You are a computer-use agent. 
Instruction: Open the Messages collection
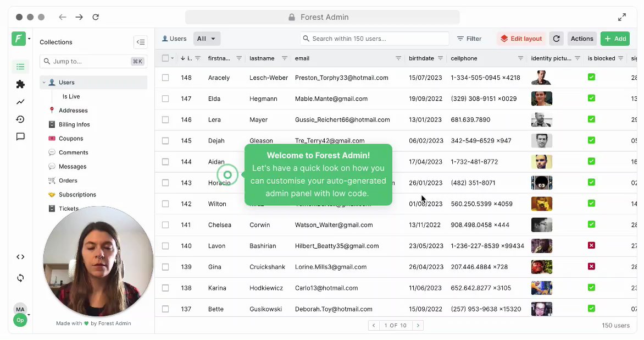(73, 166)
